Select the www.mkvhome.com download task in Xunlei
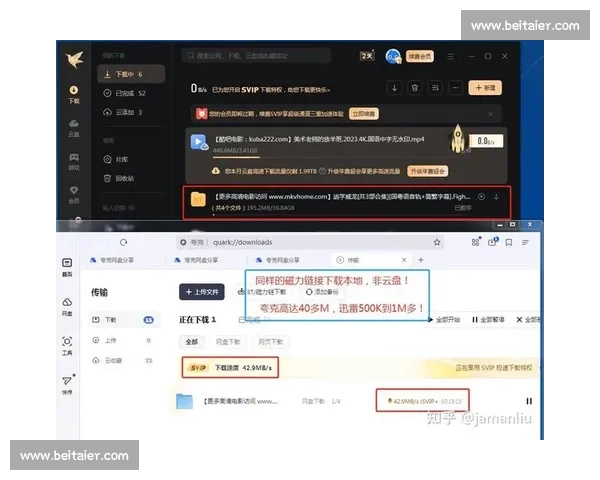The width and height of the screenshot is (600, 480). pos(347,202)
